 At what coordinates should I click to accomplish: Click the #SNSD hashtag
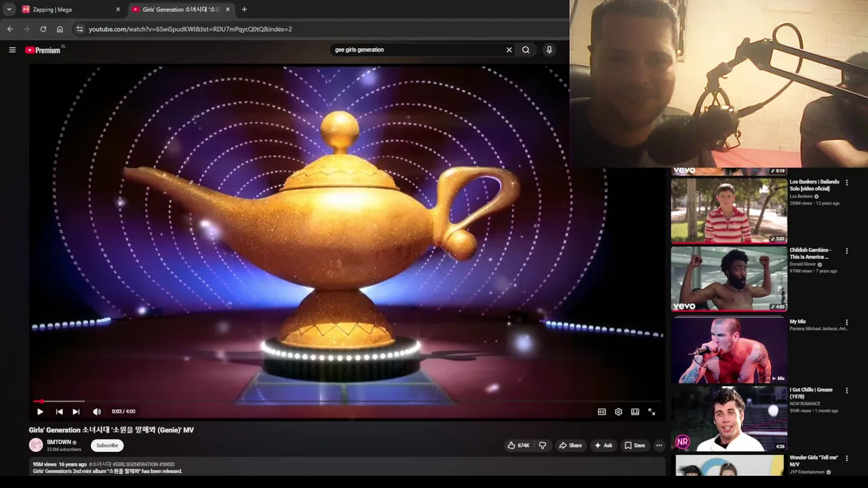pos(167,464)
